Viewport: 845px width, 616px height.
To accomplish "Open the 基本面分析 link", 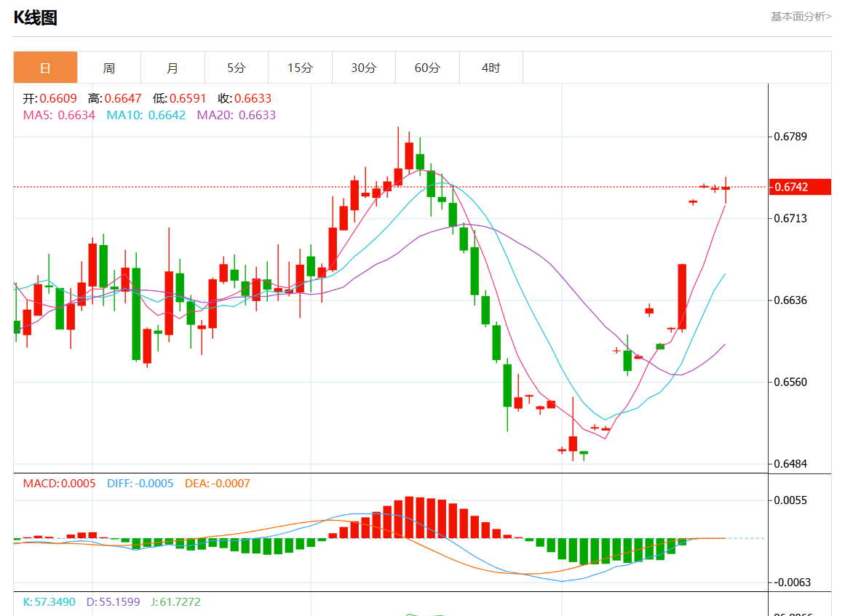I will click(801, 17).
